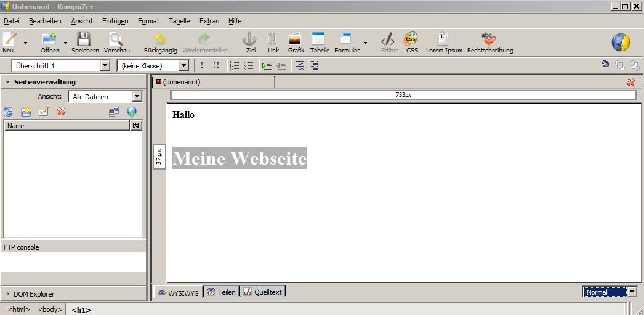Open the Bearbeiten menu
The width and height of the screenshot is (644, 315).
point(45,21)
